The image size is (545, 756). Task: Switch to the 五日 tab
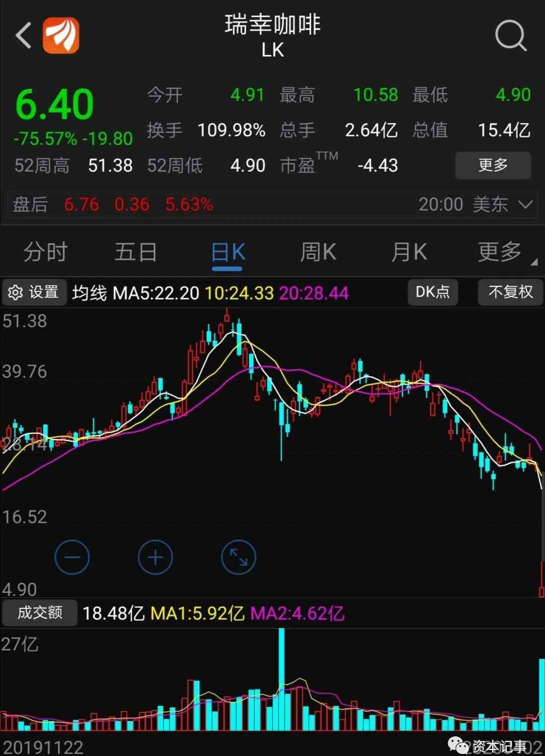tap(136, 251)
